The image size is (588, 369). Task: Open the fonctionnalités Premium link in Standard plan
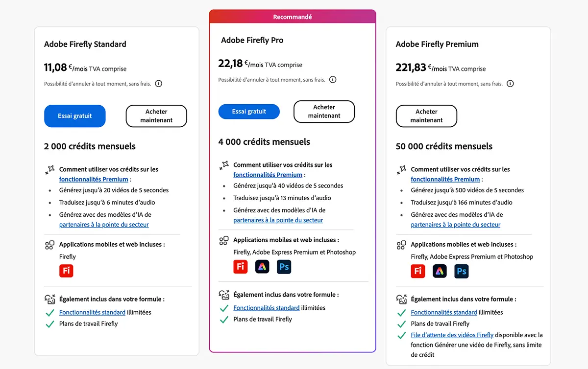[93, 179]
